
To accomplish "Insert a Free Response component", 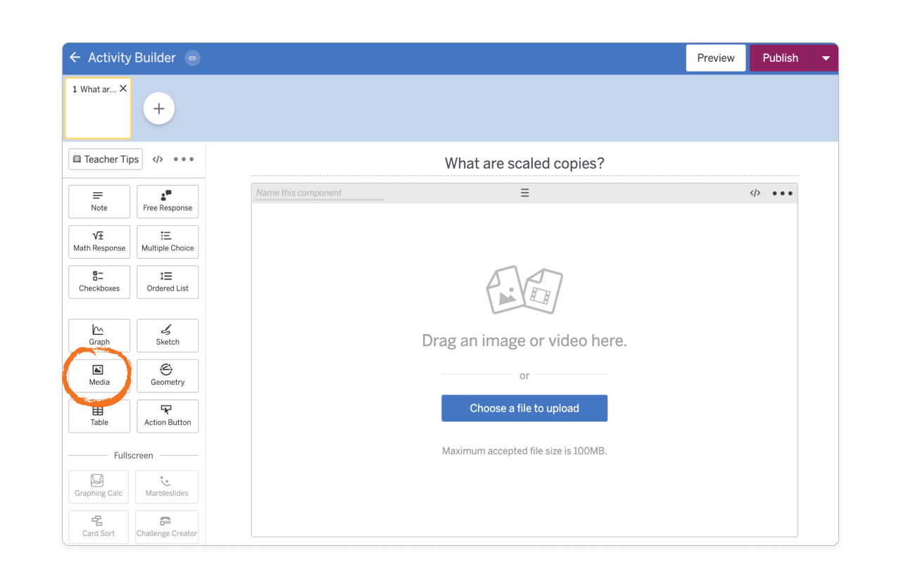I will [168, 202].
